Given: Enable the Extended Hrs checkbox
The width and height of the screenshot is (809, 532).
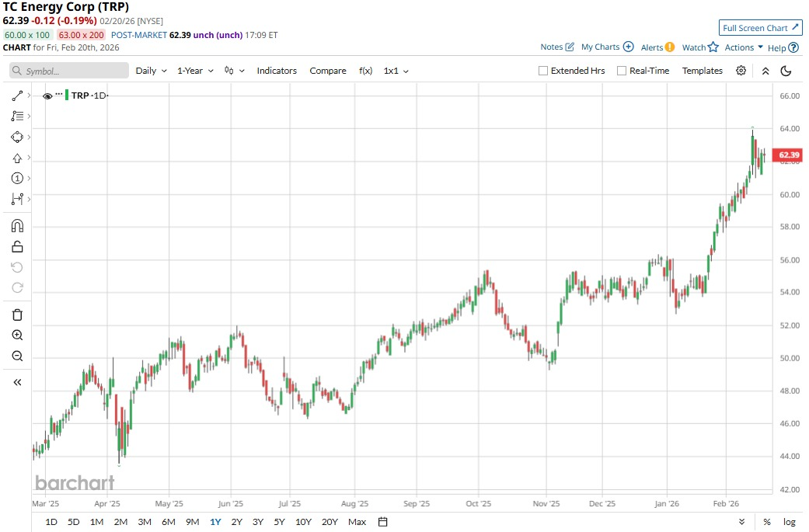Looking at the screenshot, I should tap(542, 71).
